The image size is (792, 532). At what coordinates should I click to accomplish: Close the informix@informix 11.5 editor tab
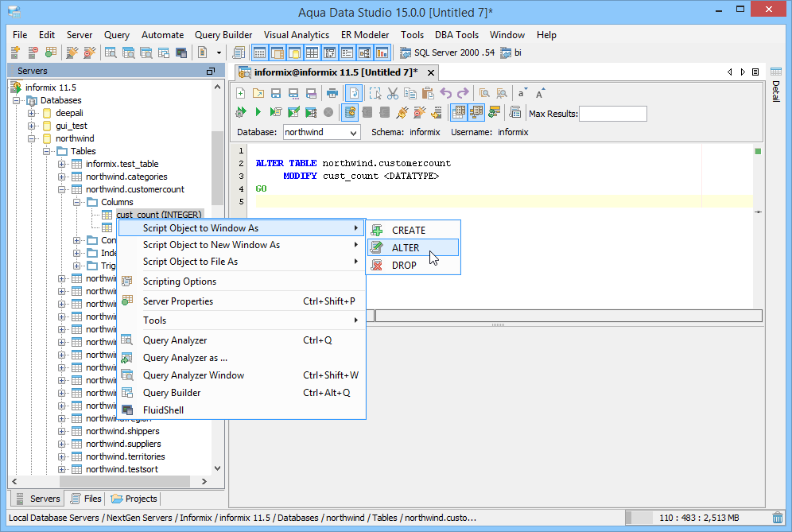(x=431, y=72)
